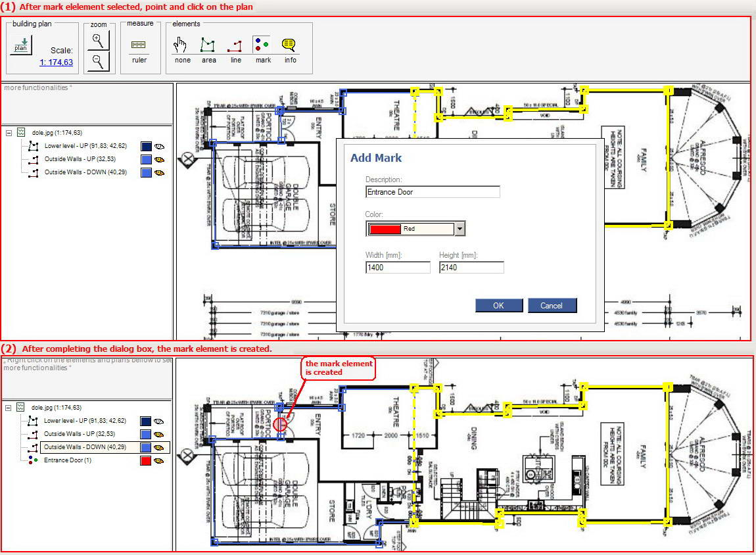The image size is (756, 555).
Task: Click the dole.jpg plan icon in step 1 tree
Action: [x=21, y=132]
